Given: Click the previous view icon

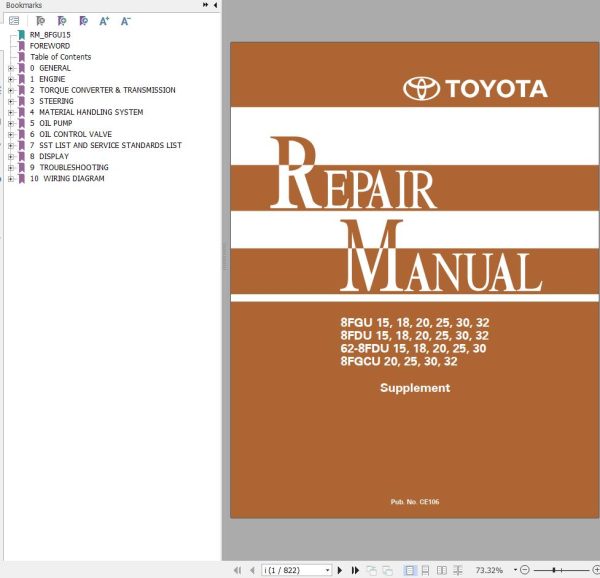Looking at the screenshot, I should pyautogui.click(x=371, y=570).
